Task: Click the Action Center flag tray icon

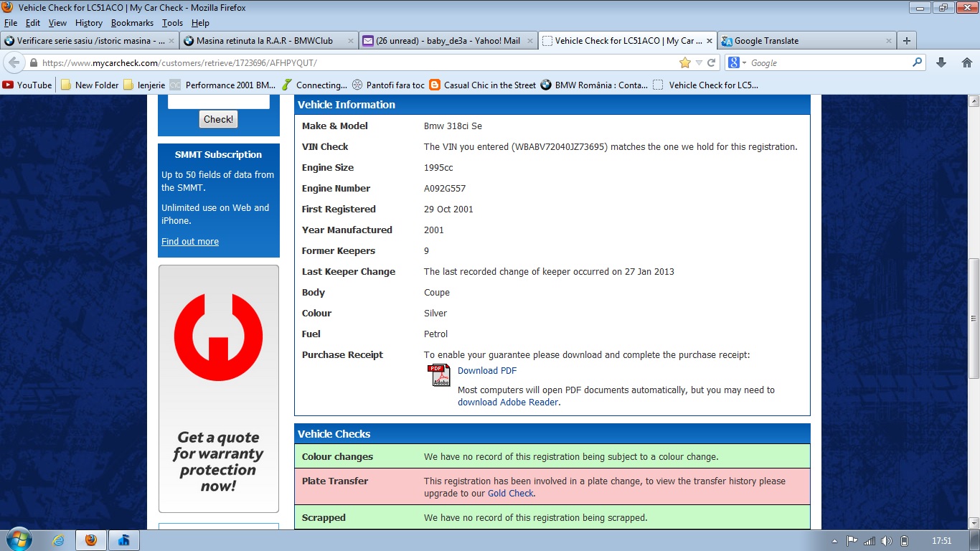Action: 852,541
